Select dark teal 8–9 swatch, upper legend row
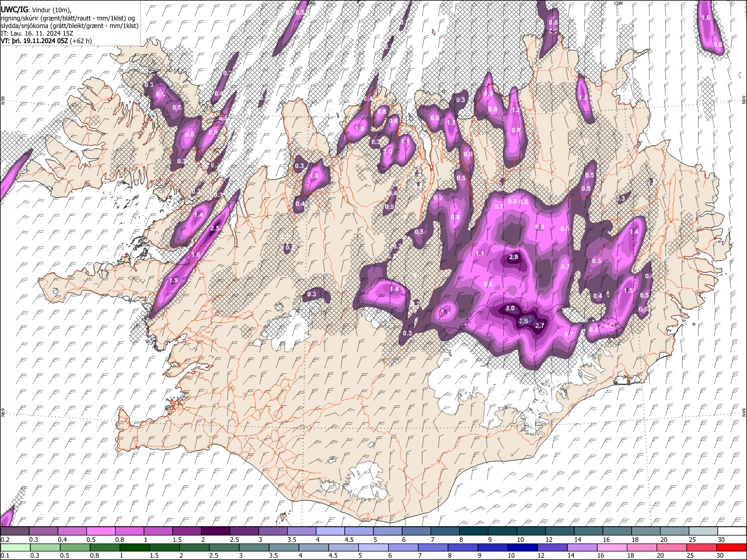 (x=474, y=531)
